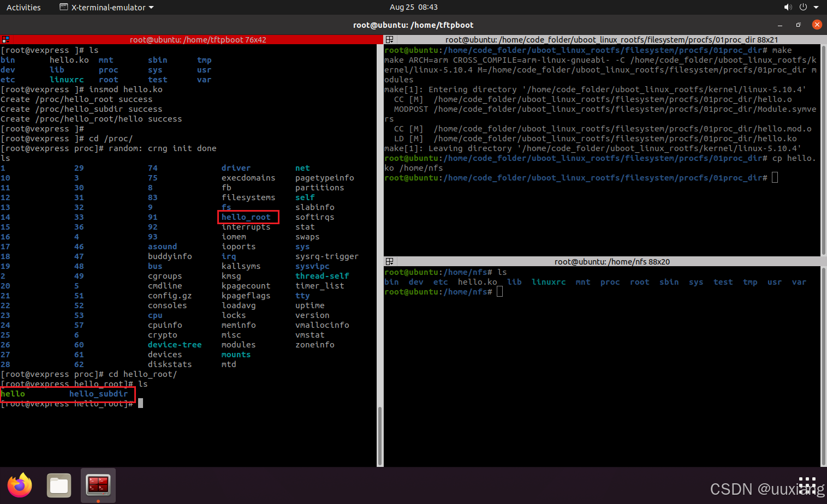Click the Terminator terminal dock icon
827x504 pixels.
click(98, 485)
